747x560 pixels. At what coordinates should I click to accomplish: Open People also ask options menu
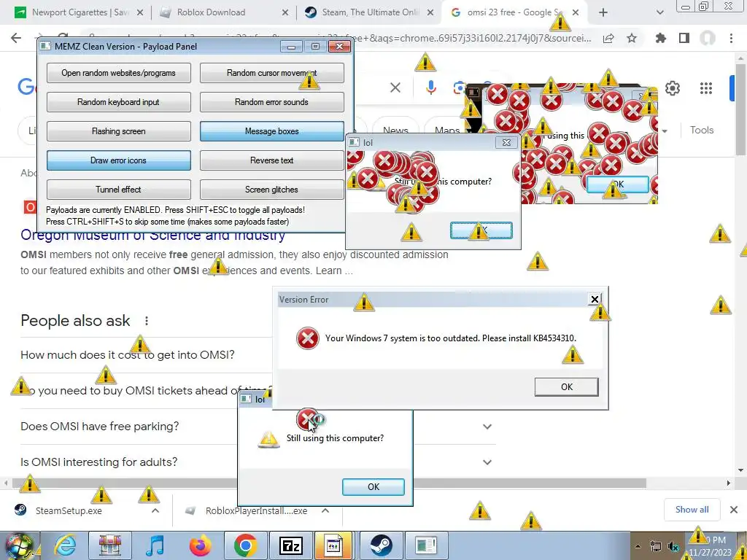coord(147,321)
